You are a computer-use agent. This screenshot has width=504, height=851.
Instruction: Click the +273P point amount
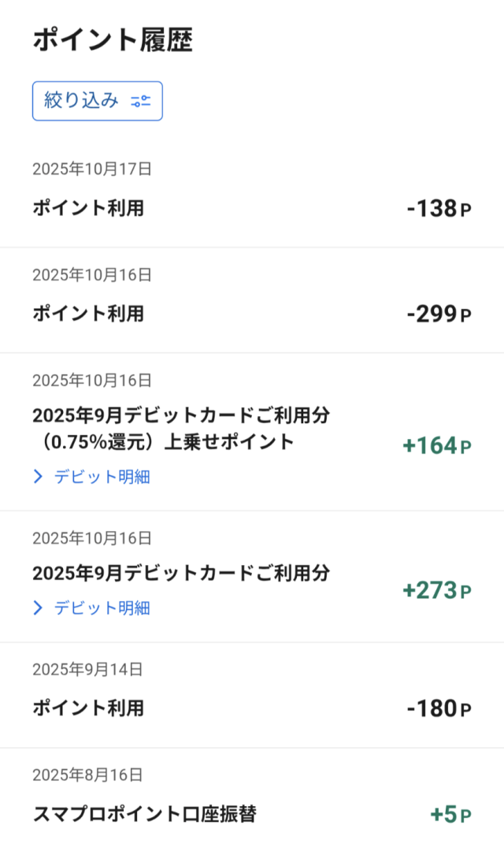point(436,590)
